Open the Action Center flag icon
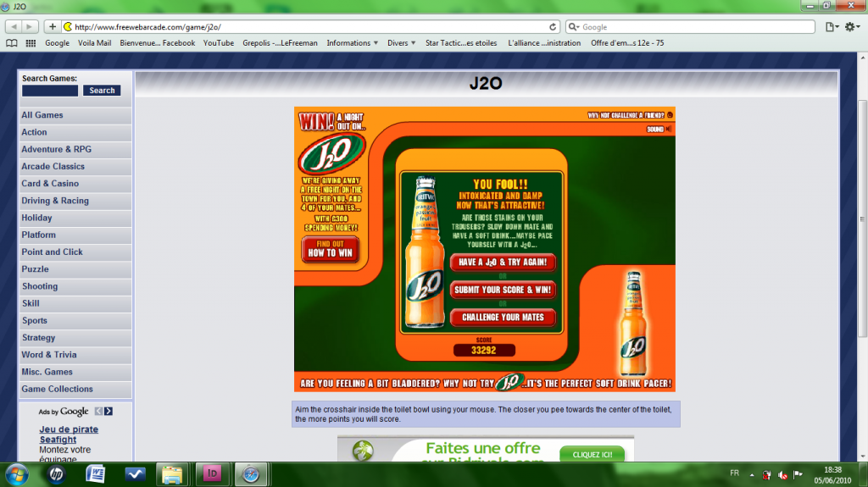This screenshot has width=868, height=487. [x=798, y=474]
